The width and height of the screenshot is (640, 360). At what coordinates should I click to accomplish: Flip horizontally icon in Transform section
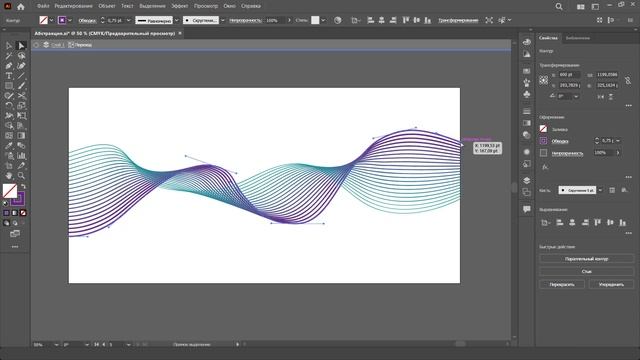pos(601,97)
